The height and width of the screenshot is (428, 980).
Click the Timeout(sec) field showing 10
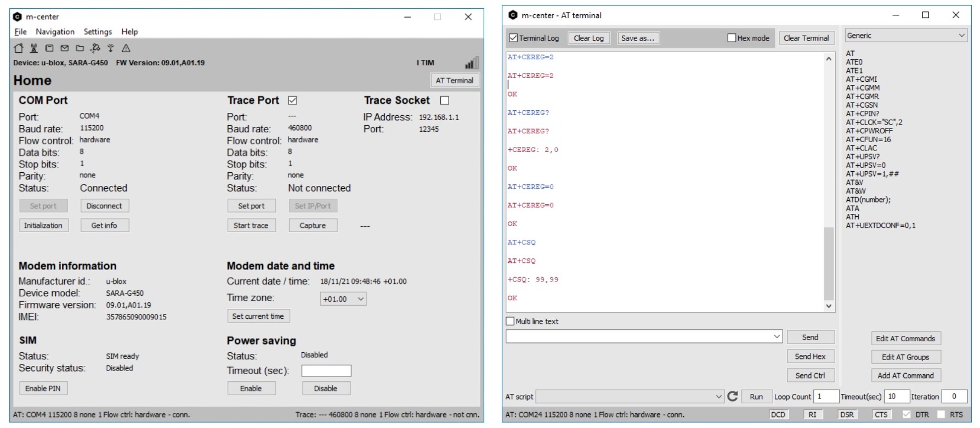[896, 396]
